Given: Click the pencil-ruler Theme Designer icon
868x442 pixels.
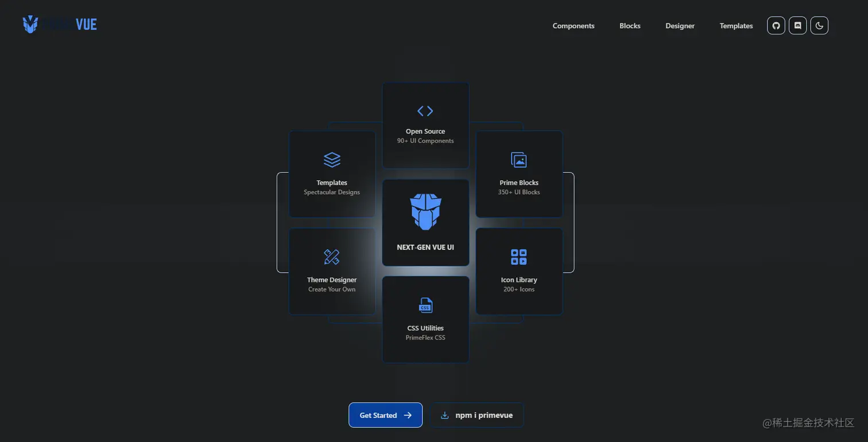Looking at the screenshot, I should 332,257.
